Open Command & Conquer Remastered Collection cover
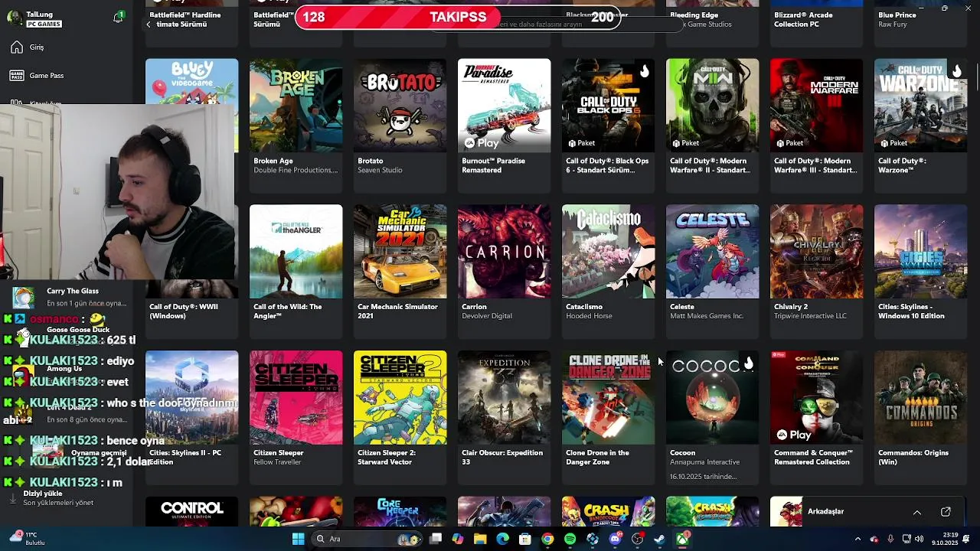Image resolution: width=980 pixels, height=551 pixels. pyautogui.click(x=816, y=398)
